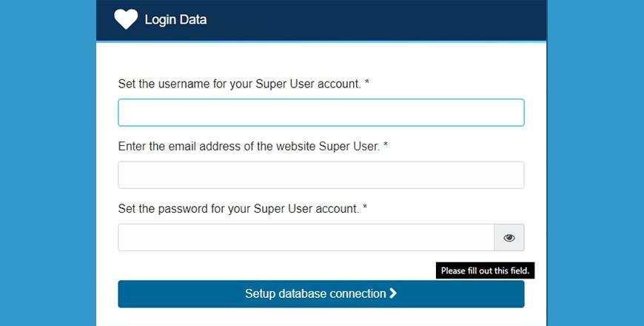This screenshot has height=326, width=644.
Task: Click the blue background right of the form
Action: tap(596, 163)
